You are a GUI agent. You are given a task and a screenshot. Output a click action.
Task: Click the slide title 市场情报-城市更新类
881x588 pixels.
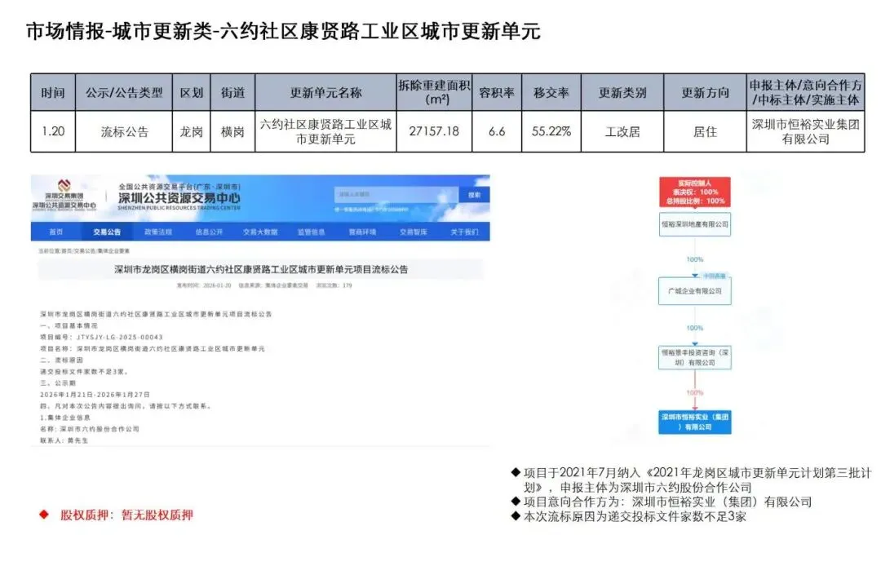tap(283, 32)
